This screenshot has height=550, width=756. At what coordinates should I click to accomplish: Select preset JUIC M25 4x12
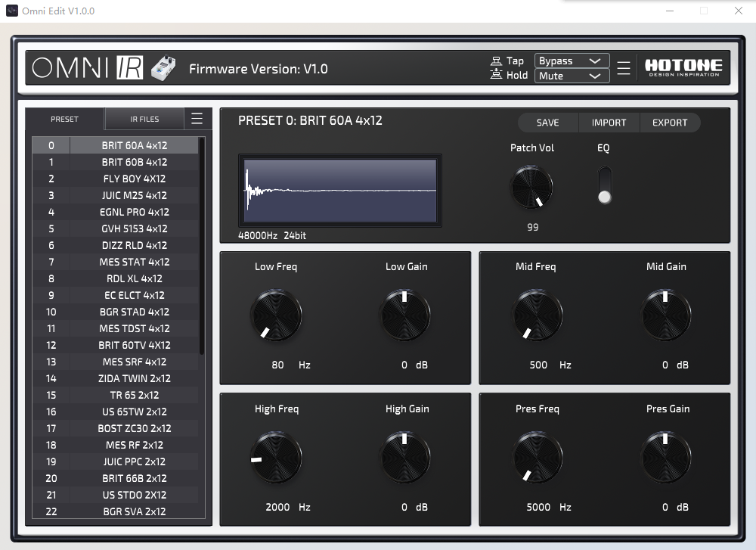click(115, 195)
